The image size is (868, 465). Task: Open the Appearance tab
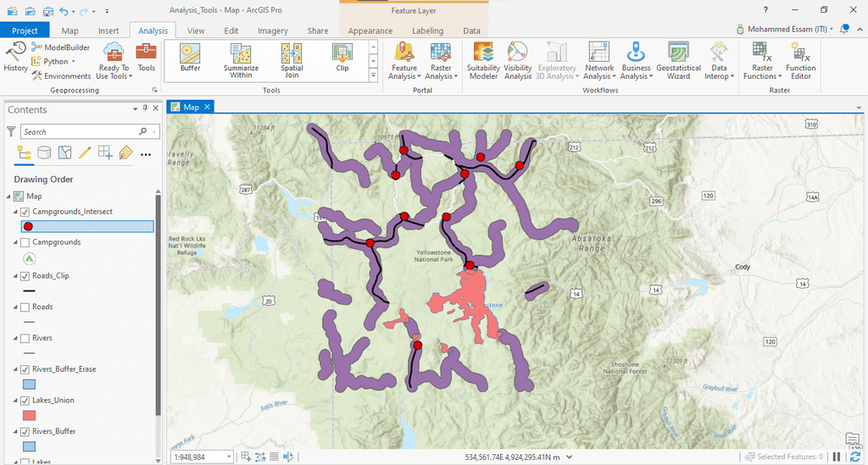[x=370, y=30]
